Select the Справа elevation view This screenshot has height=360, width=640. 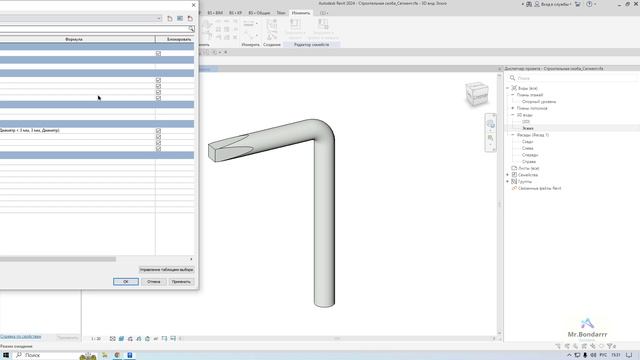[x=529, y=162]
